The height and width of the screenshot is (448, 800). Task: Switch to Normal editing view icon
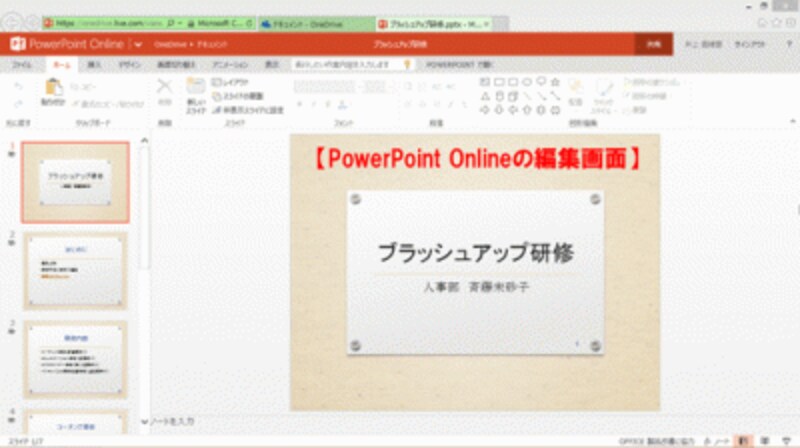[743, 441]
